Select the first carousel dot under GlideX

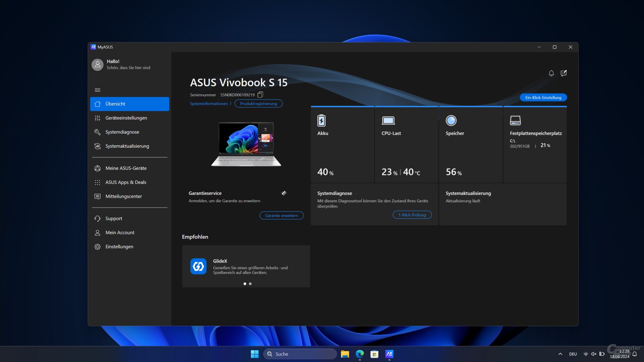pyautogui.click(x=245, y=284)
